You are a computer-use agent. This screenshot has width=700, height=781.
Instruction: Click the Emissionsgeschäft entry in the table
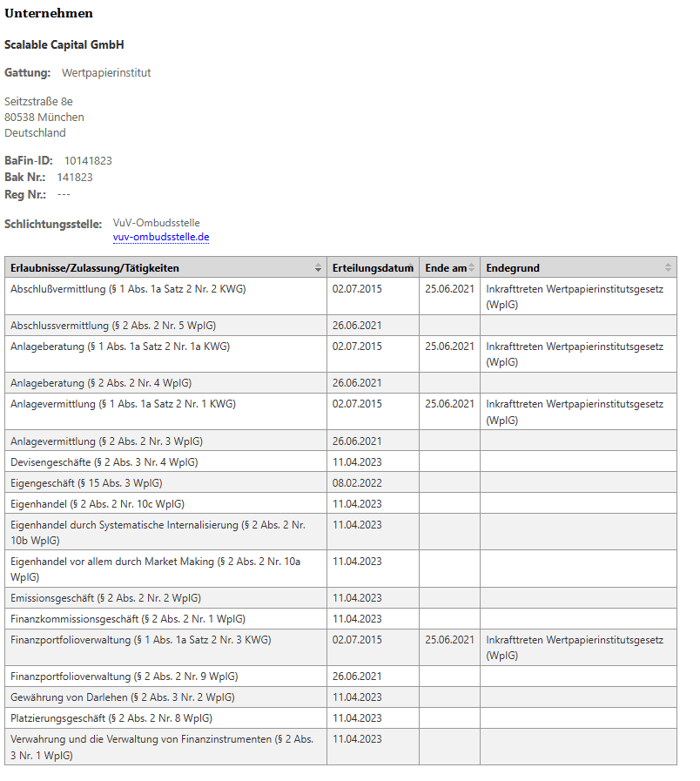click(x=105, y=598)
